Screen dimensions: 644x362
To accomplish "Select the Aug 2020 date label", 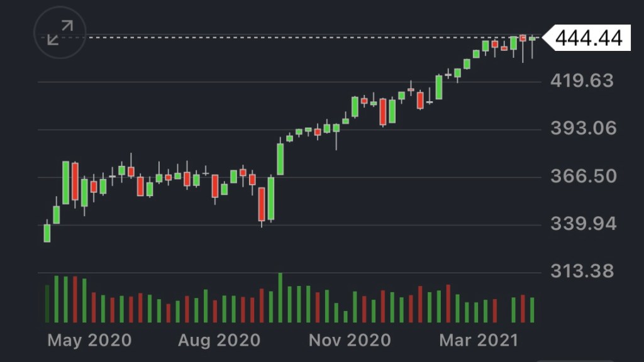I will 218,341.
